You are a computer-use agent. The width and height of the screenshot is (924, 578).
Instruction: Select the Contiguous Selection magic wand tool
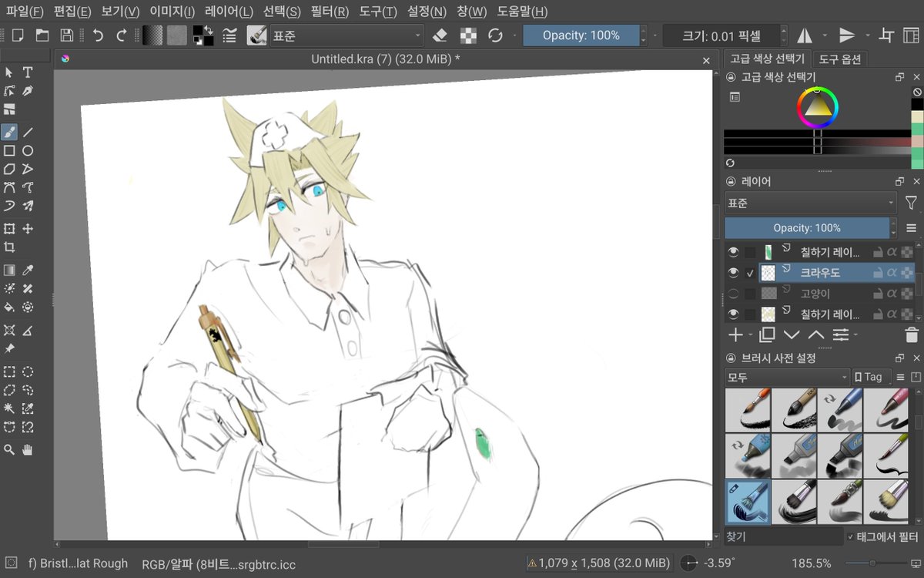[9, 408]
